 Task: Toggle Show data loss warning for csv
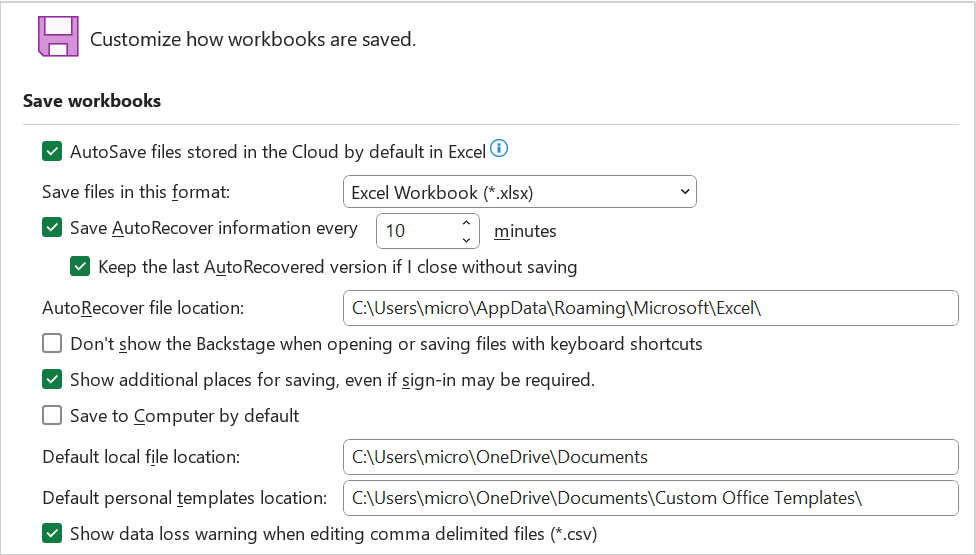[x=52, y=533]
